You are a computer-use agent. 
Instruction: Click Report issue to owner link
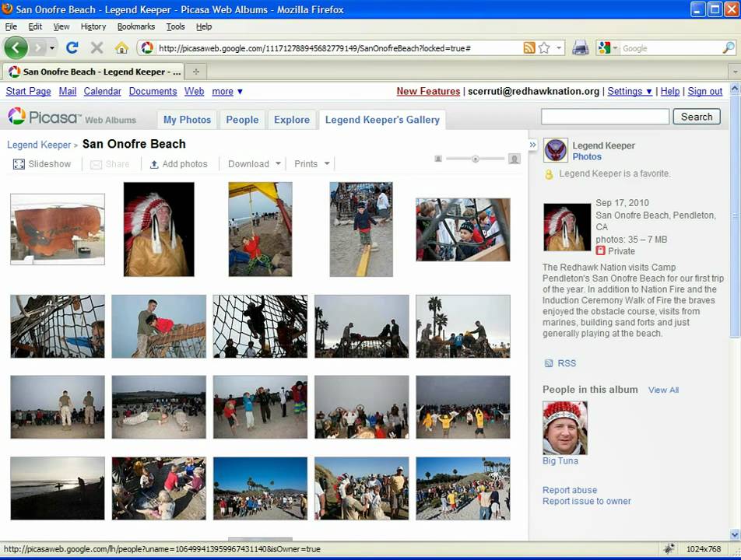pos(586,501)
